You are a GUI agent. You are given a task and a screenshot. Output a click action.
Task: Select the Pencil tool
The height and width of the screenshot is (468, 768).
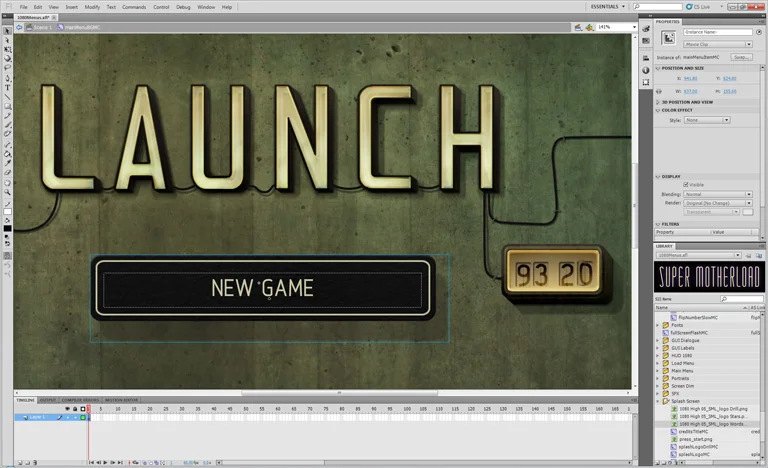pos(7,116)
